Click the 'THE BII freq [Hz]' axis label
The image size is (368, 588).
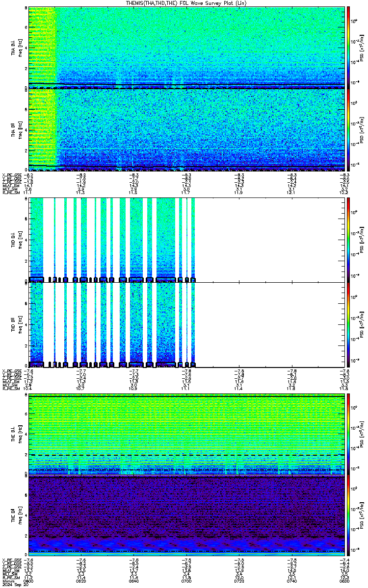pos(16,516)
